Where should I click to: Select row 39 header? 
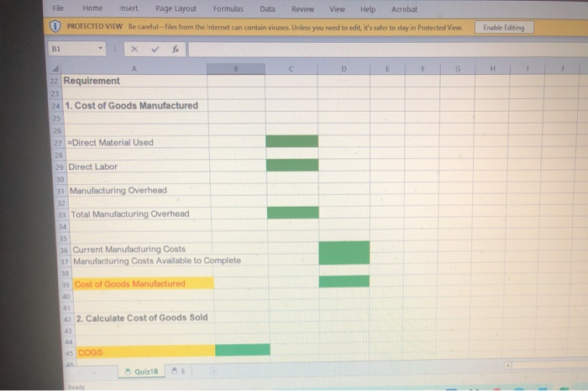point(66,285)
